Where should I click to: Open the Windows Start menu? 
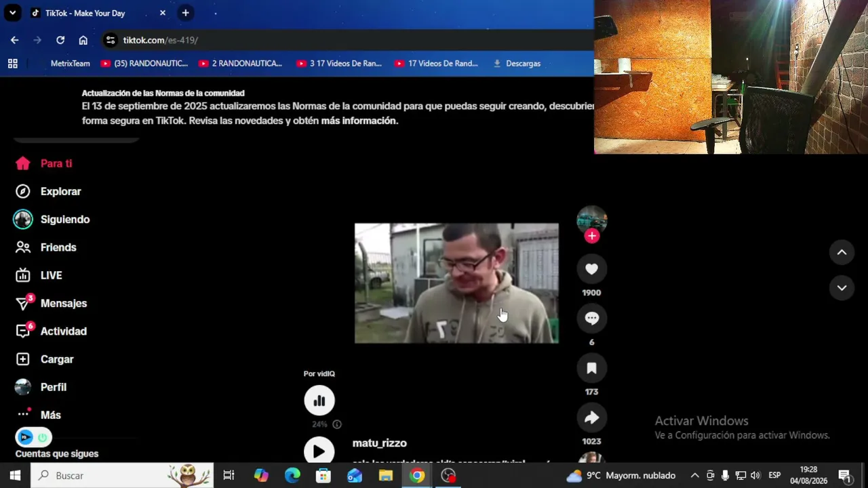pyautogui.click(x=15, y=476)
